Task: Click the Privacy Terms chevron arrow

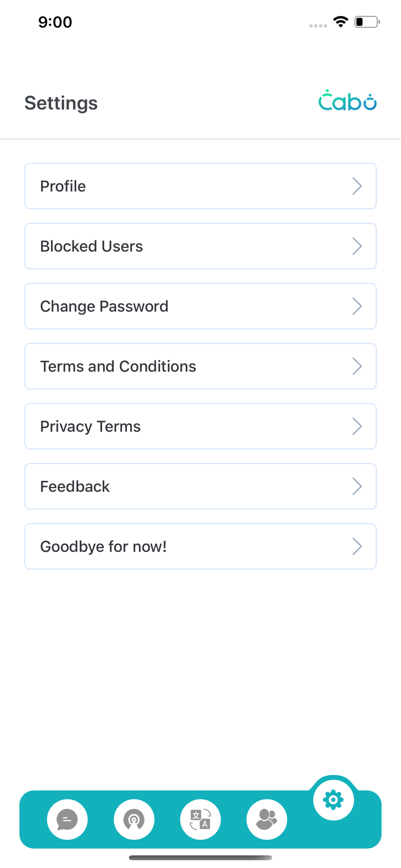Action: point(357,427)
